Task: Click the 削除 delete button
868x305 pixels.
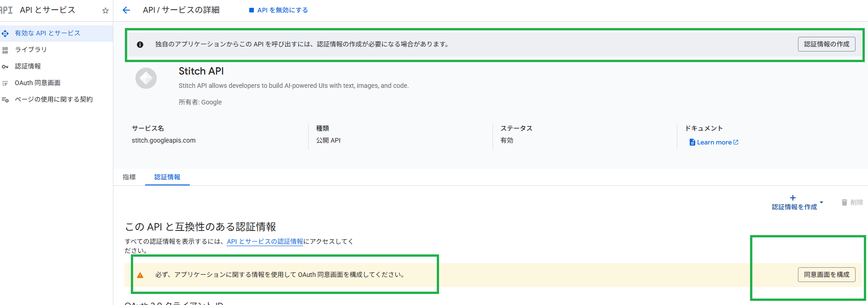Action: 852,202
